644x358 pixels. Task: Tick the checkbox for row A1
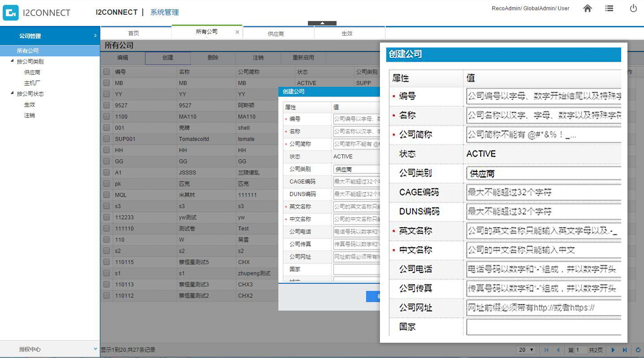[107, 173]
